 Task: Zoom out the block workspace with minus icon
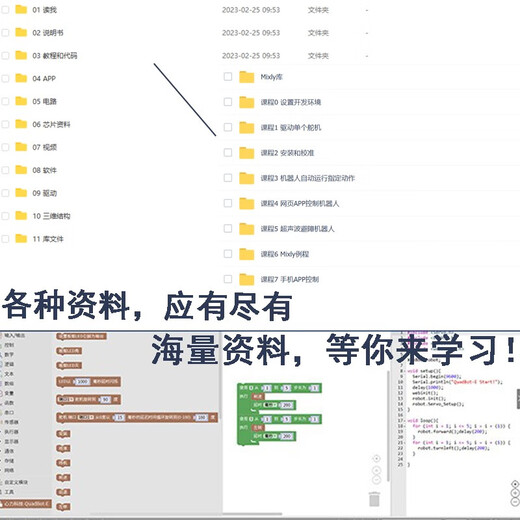pos(376,480)
